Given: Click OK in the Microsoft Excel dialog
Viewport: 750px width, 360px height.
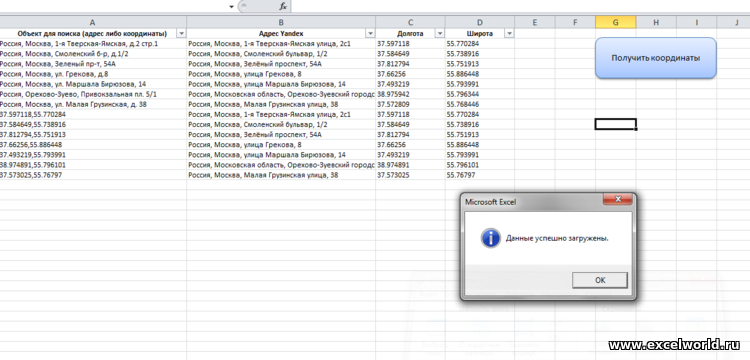Looking at the screenshot, I should (600, 281).
